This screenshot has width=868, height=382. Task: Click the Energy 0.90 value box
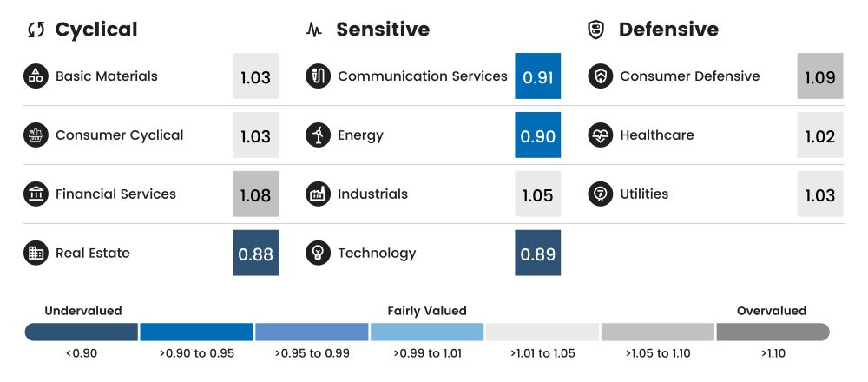pos(537,135)
